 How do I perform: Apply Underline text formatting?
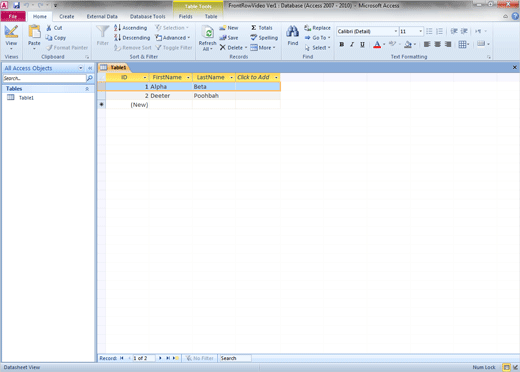click(362, 44)
